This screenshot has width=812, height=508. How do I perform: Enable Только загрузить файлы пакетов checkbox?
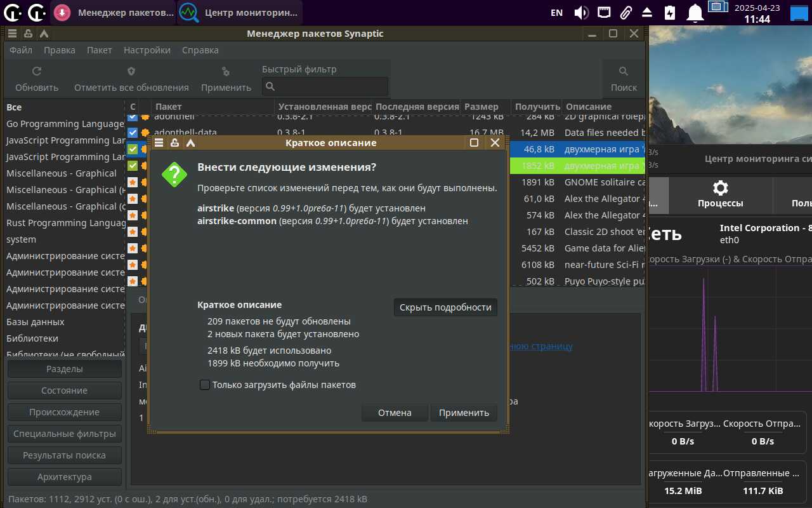tap(205, 385)
